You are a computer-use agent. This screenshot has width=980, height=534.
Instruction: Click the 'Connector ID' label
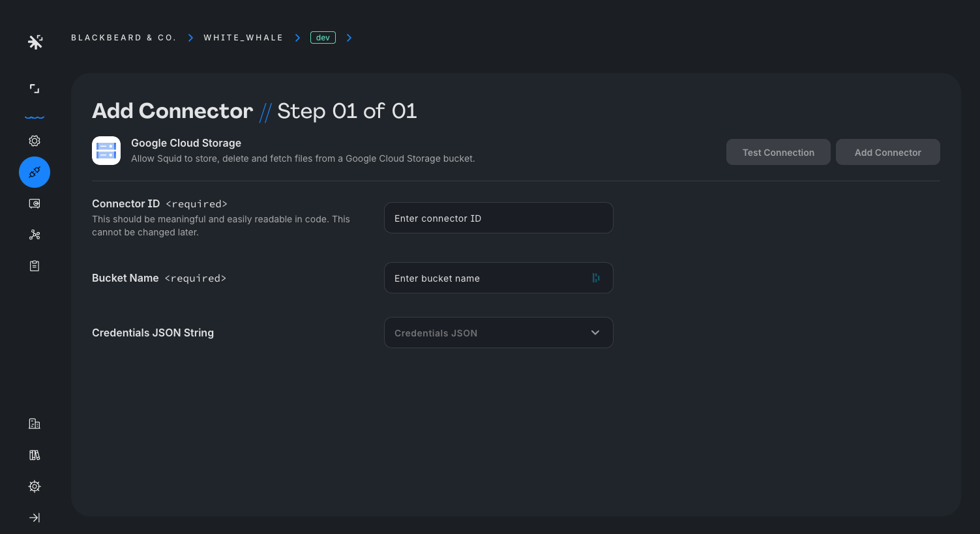pos(126,203)
